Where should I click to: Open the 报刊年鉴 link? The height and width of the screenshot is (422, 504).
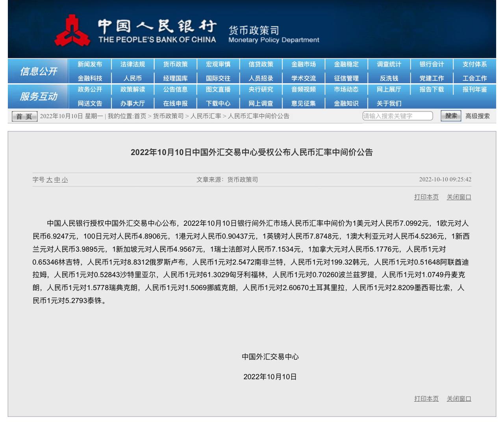point(474,89)
